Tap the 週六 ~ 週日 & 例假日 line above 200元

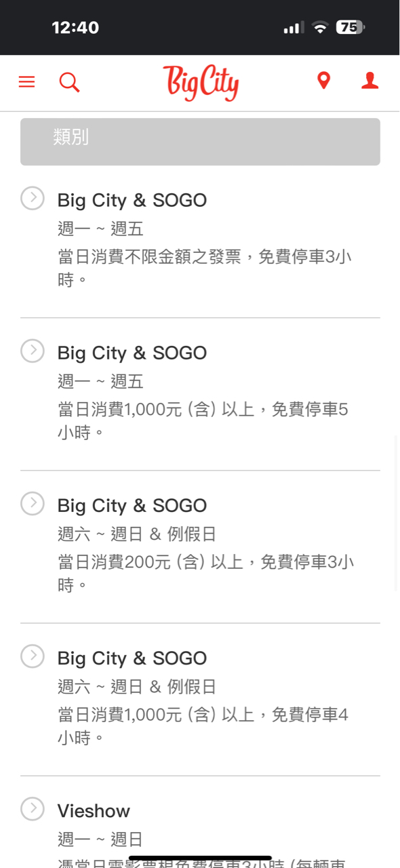click(136, 534)
